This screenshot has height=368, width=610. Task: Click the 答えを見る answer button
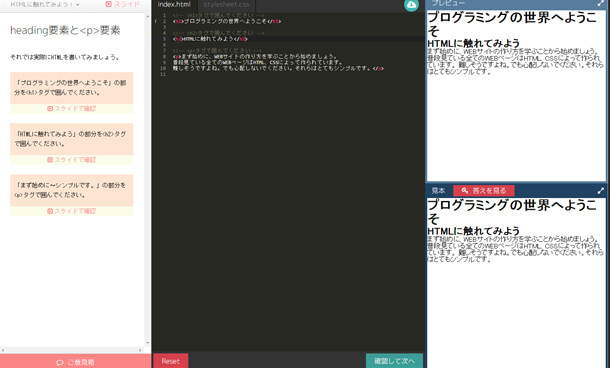[x=484, y=191]
